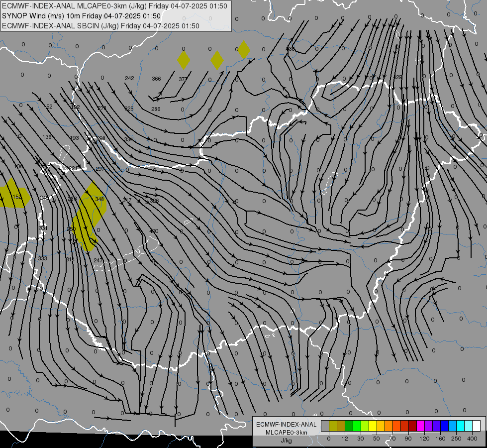Choose the bright cyan legend swatch
This screenshot has width=487, height=448.
coord(461,426)
